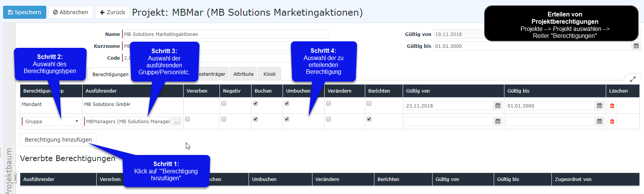Screen dimensions: 644x194
Task: Click delete trash icon in Mandant row
Action: click(612, 106)
